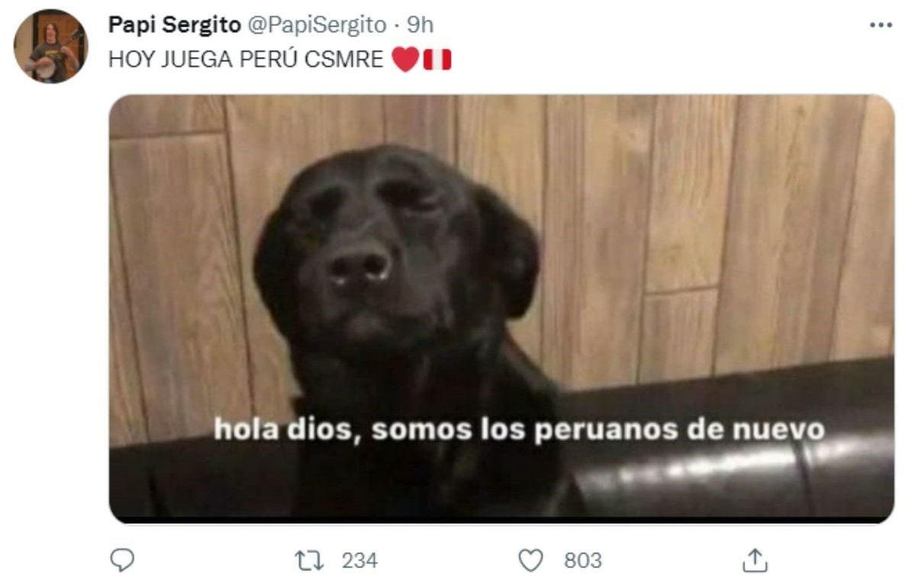The image size is (915, 588).
Task: Click the retweet count 234
Action: coord(359,561)
